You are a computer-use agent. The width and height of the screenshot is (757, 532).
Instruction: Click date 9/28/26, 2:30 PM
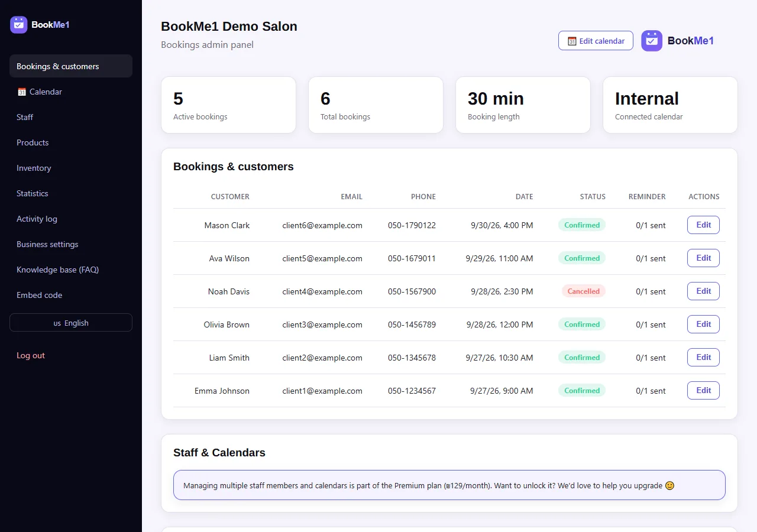(x=502, y=291)
